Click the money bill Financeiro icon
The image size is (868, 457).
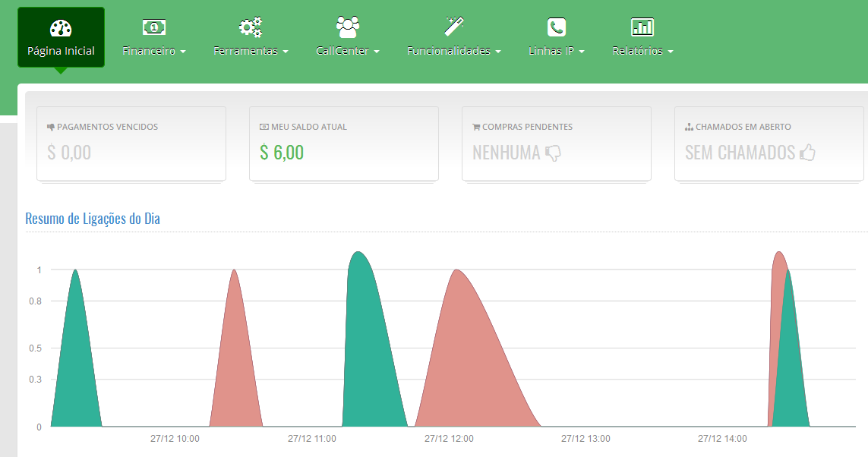pyautogui.click(x=154, y=27)
